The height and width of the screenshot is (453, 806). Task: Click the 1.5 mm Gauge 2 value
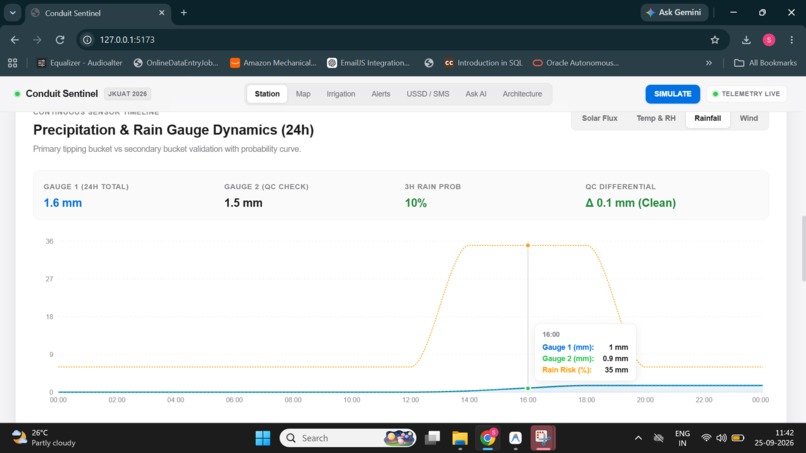tap(243, 203)
